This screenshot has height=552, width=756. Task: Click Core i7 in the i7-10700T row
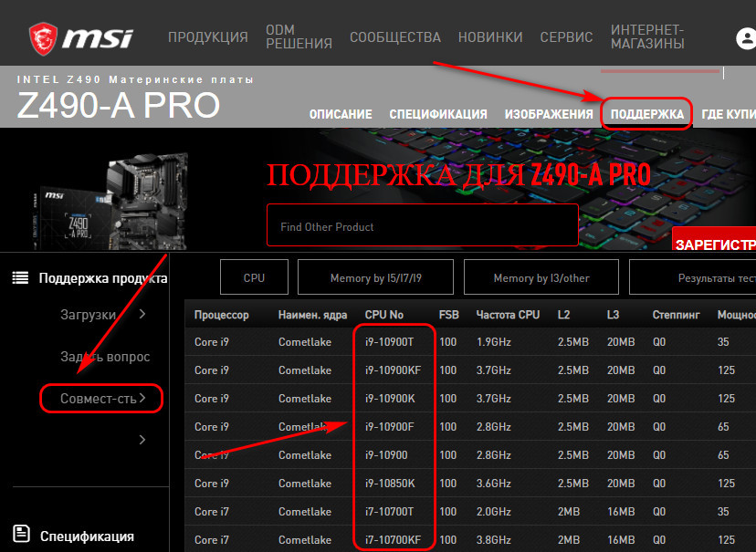click(x=212, y=512)
